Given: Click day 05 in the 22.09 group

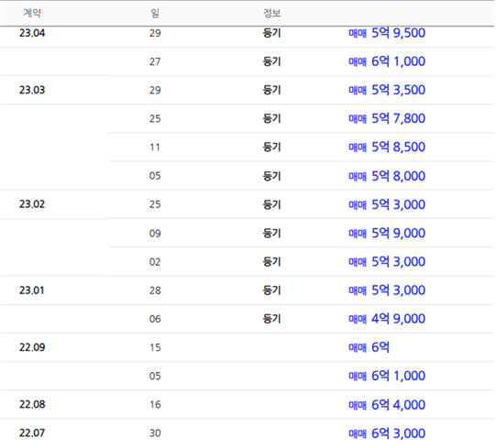Looking at the screenshot, I should pos(155,376).
